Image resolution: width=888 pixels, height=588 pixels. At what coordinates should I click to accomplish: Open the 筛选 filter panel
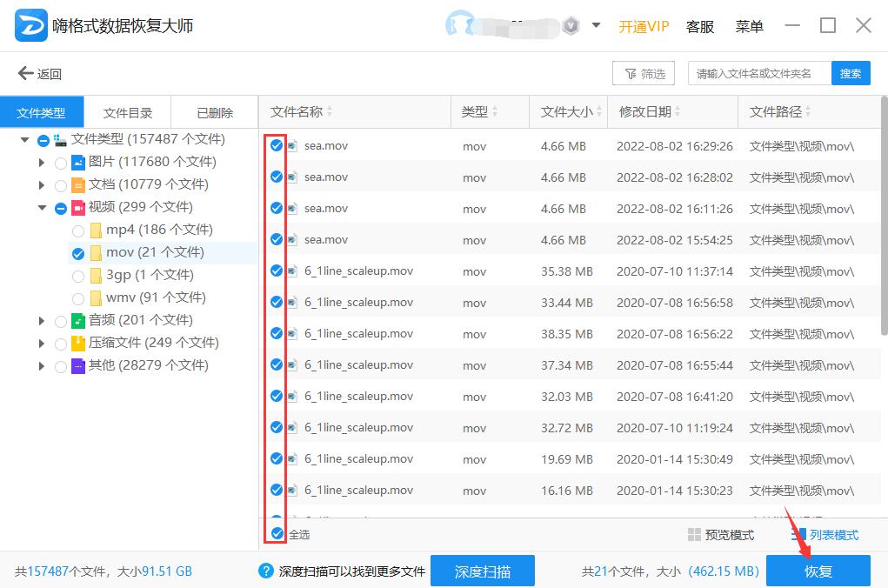644,73
